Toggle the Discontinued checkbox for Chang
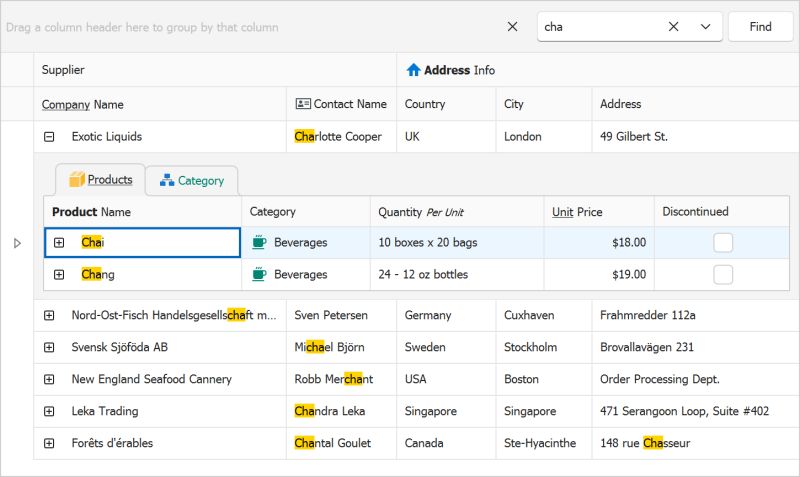 (723, 274)
